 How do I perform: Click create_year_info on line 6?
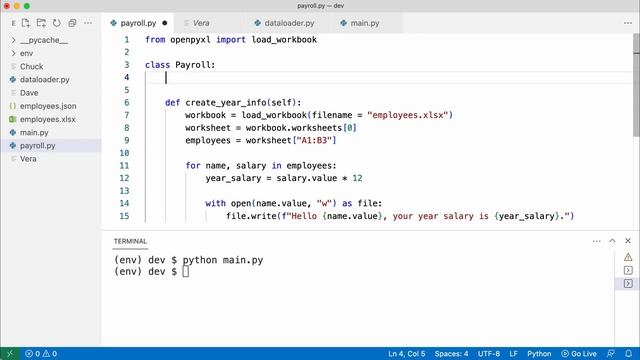click(x=226, y=103)
